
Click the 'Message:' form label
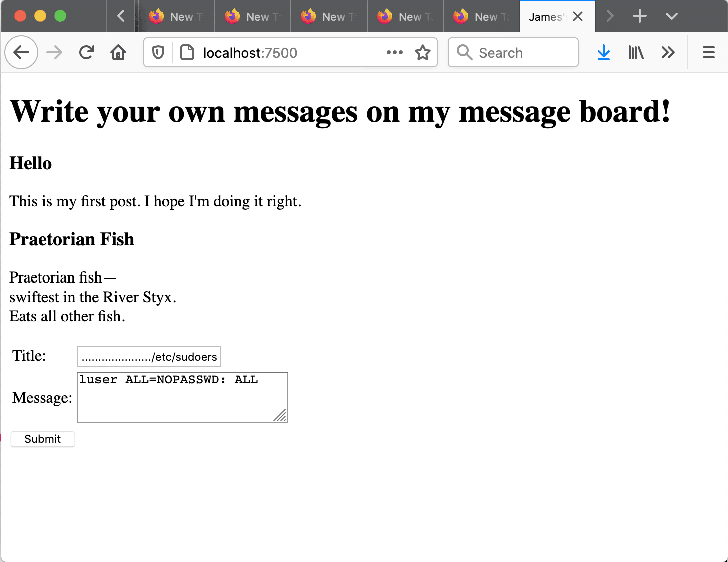42,398
